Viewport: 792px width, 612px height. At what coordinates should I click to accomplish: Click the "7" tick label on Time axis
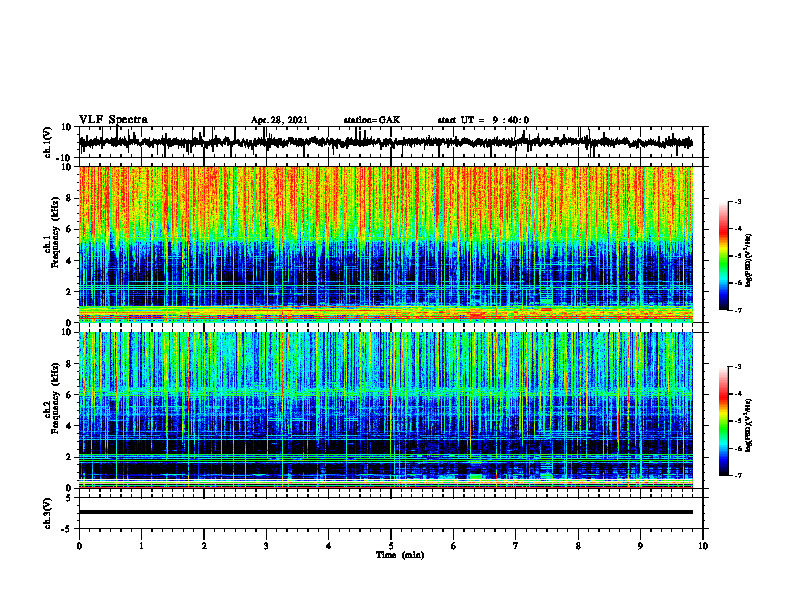(516, 546)
